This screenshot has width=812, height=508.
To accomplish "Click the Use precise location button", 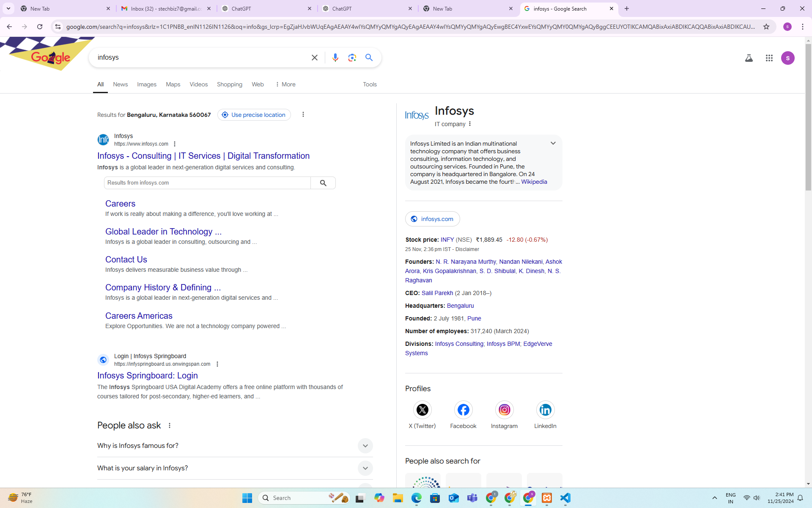I will point(254,115).
